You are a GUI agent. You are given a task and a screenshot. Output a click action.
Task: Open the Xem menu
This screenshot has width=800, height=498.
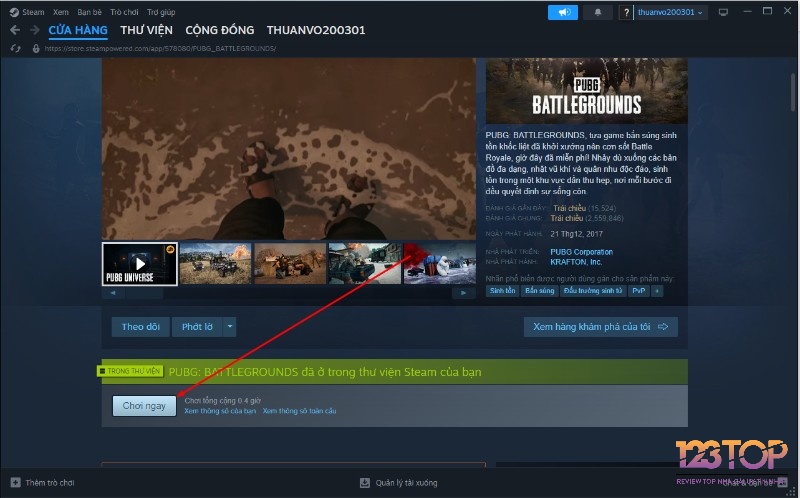[x=61, y=12]
